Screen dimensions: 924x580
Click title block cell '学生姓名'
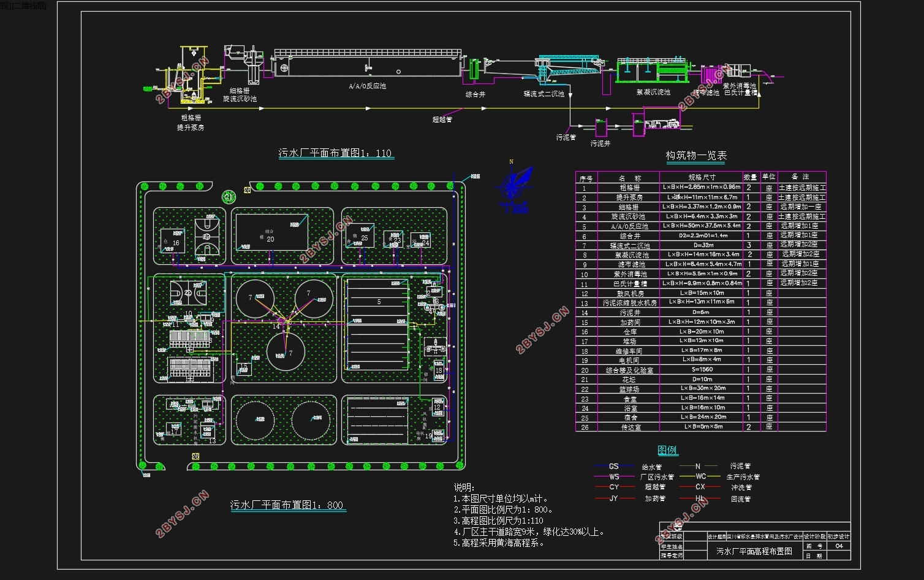coord(672,546)
